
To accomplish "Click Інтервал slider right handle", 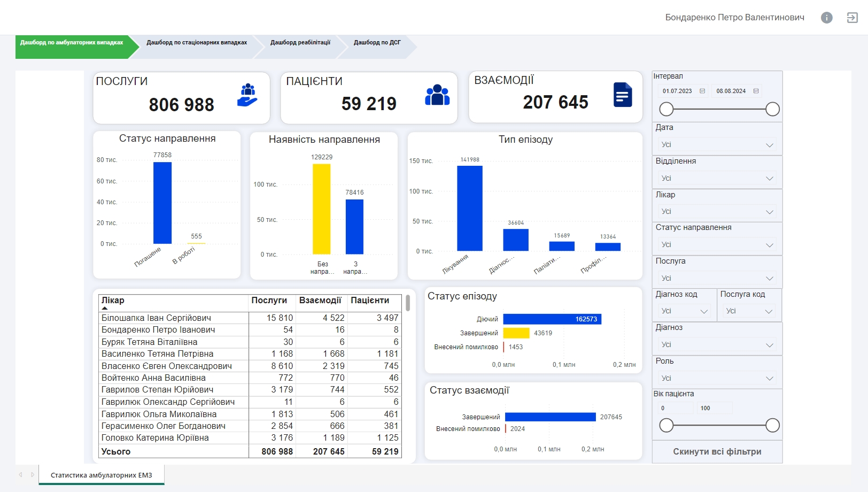I will (772, 109).
